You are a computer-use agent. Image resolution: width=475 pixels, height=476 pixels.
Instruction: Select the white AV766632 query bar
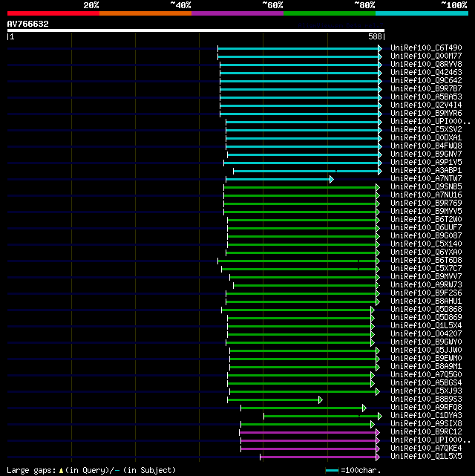coord(196,30)
